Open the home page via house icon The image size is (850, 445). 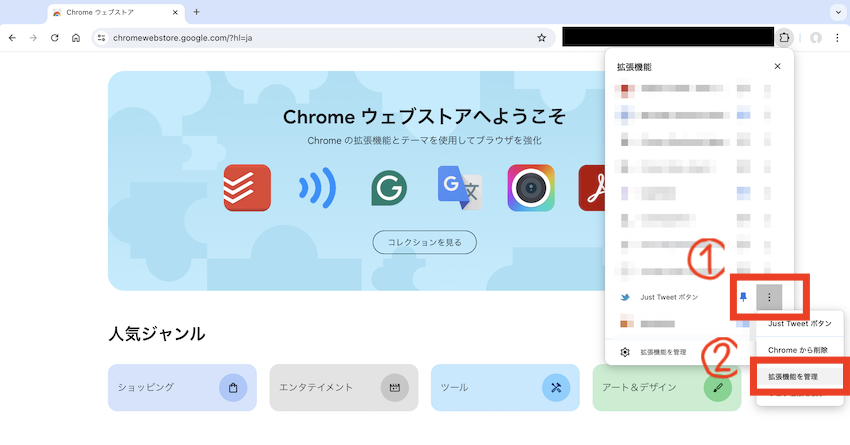(x=76, y=38)
